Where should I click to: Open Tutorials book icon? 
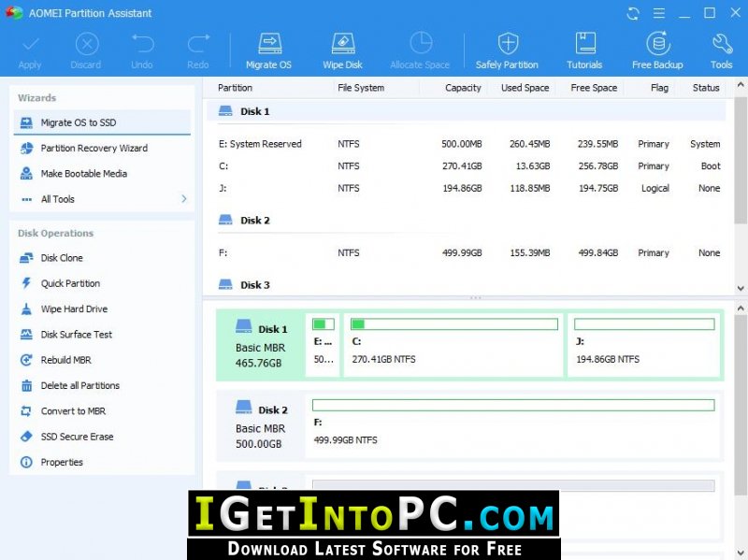tap(585, 43)
